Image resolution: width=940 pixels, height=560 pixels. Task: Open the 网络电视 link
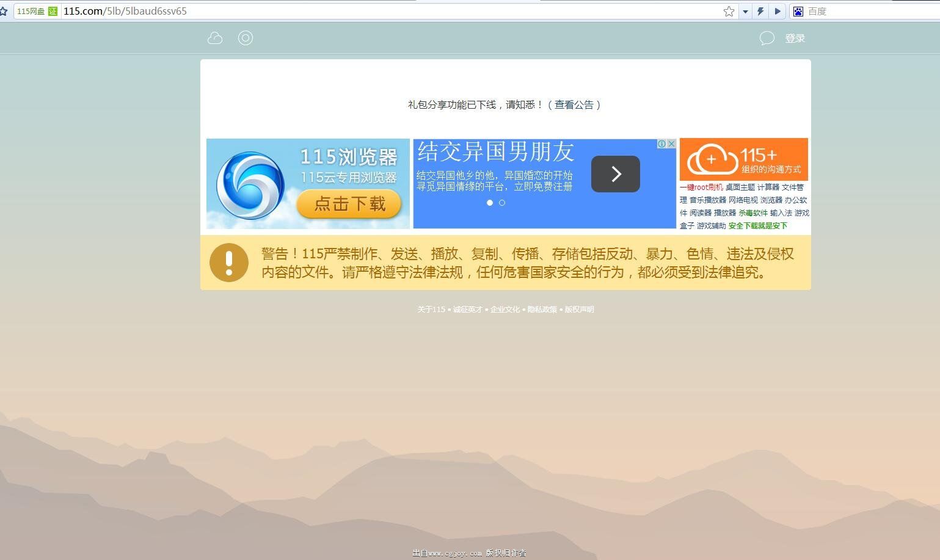click(x=743, y=200)
